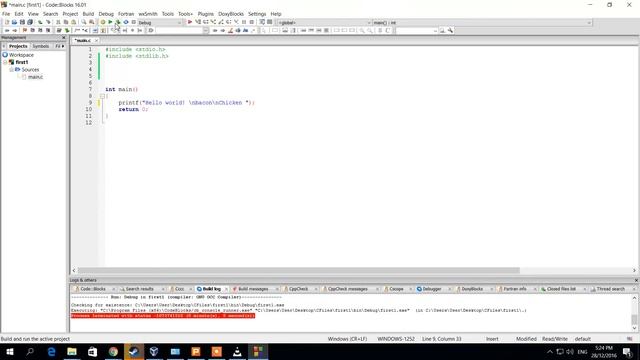Open the Debug menu

click(x=106, y=14)
